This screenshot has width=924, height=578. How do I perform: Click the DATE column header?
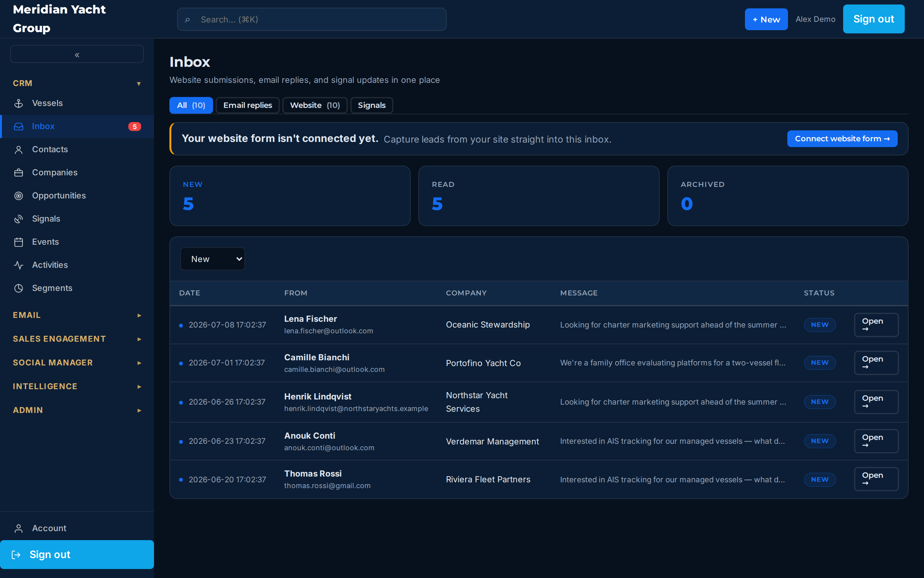pos(189,293)
